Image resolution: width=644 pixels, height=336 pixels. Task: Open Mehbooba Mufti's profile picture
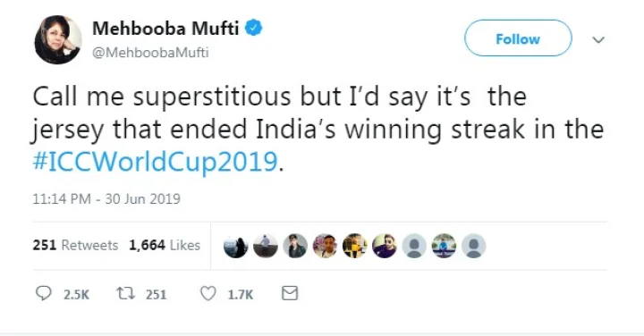point(58,40)
